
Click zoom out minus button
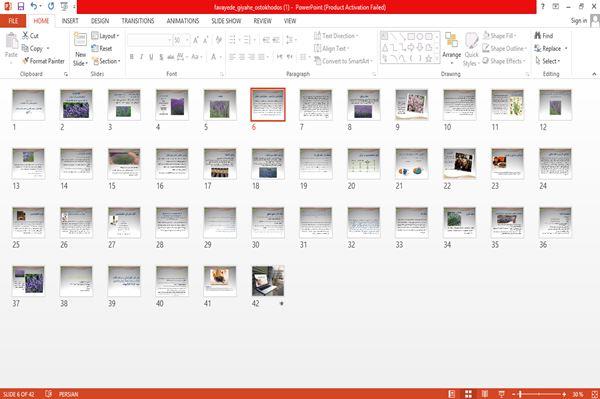tap(514, 394)
